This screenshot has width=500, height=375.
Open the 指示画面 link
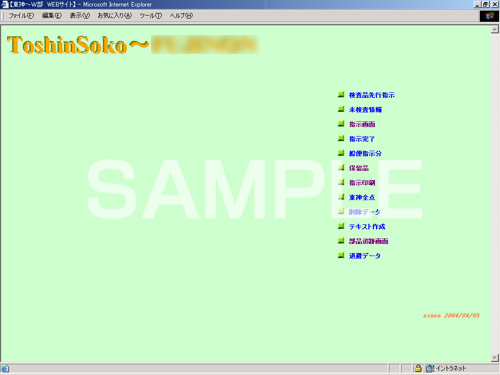(362, 124)
